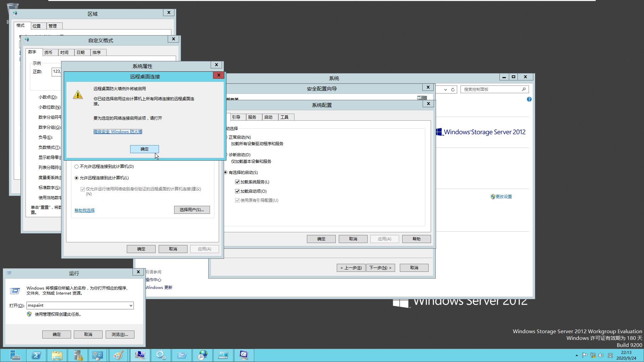
Task: Expand the 打开 combo box dropdown arrow
Action: [131, 306]
